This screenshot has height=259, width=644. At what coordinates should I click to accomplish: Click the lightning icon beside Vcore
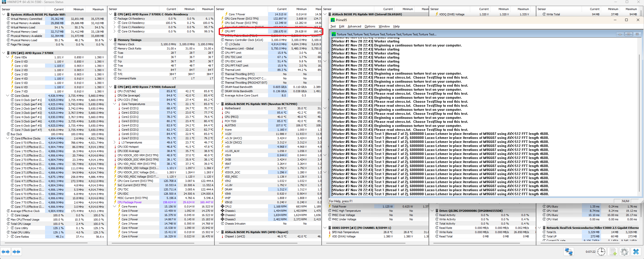222,130
